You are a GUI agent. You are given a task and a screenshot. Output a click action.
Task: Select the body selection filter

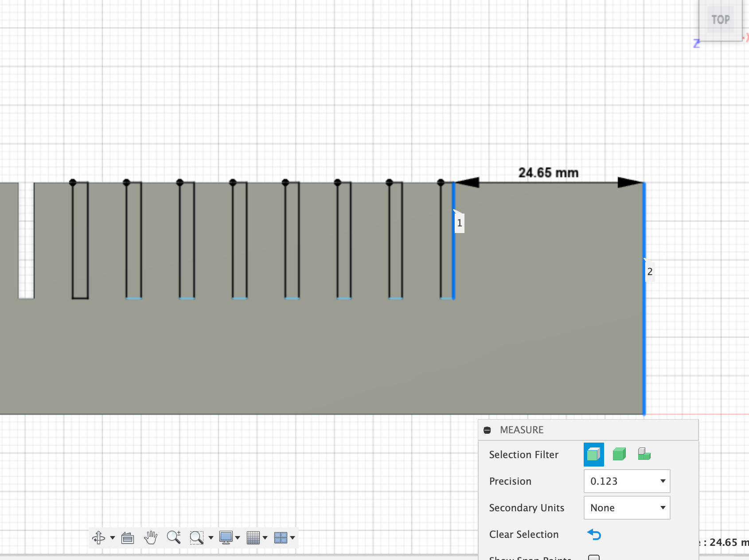coord(619,454)
